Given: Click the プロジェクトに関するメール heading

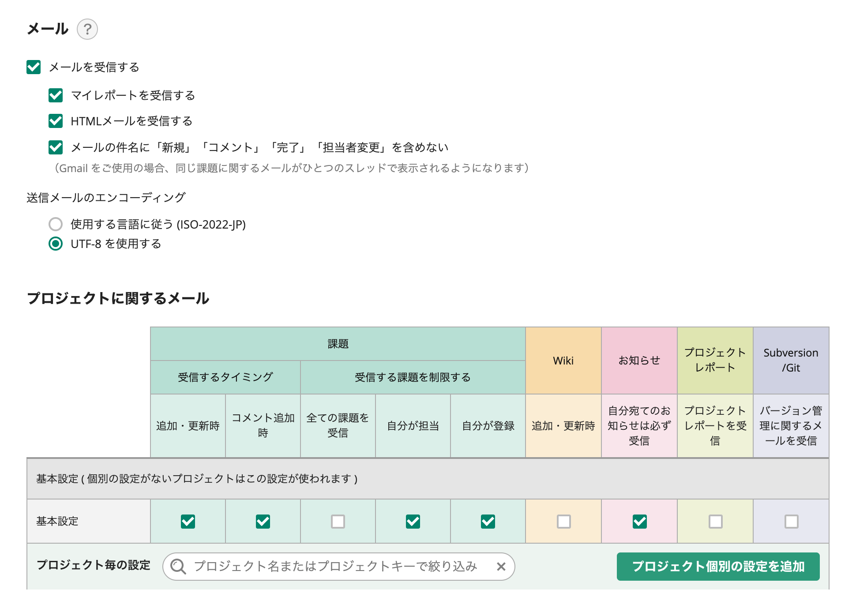Looking at the screenshot, I should tap(118, 298).
